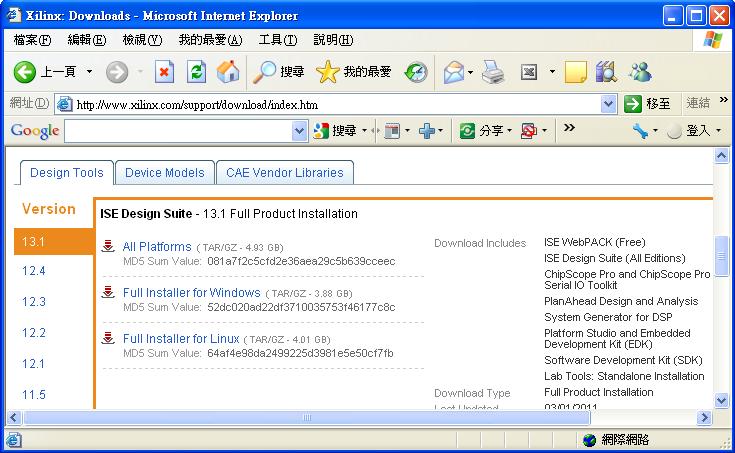The image size is (735, 453).
Task: Click the Print icon in toolbar
Action: pyautogui.click(x=493, y=71)
